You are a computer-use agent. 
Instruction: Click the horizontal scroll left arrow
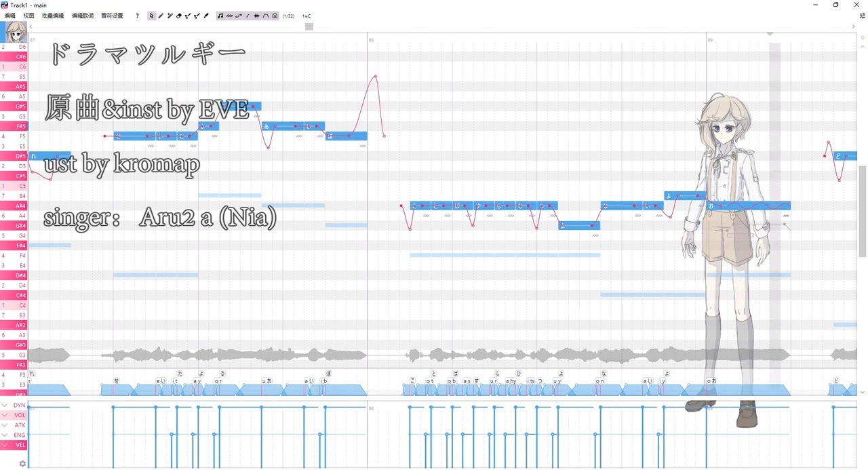(x=31, y=26)
